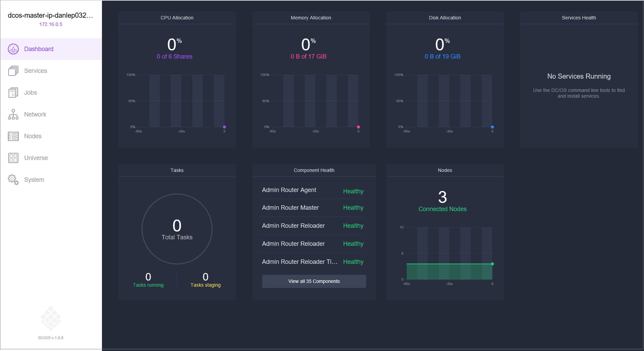The height and width of the screenshot is (351, 644).
Task: Open Services using its stacked-pages icon
Action: click(13, 70)
